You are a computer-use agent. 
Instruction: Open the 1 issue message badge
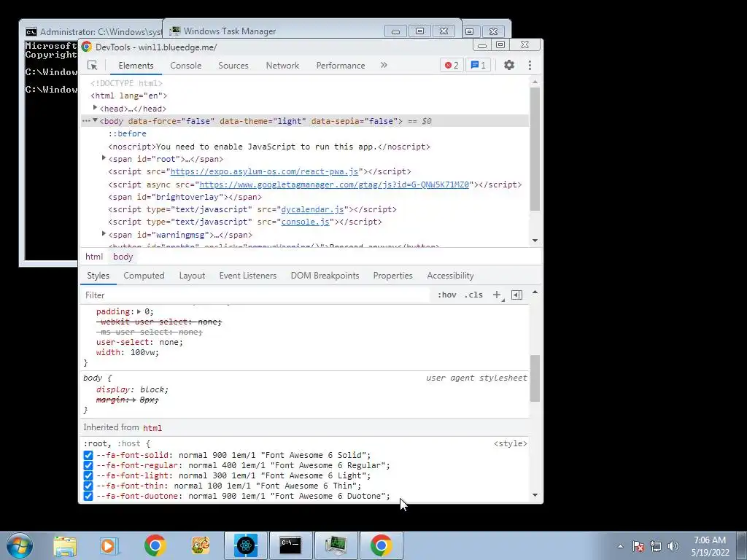click(478, 65)
